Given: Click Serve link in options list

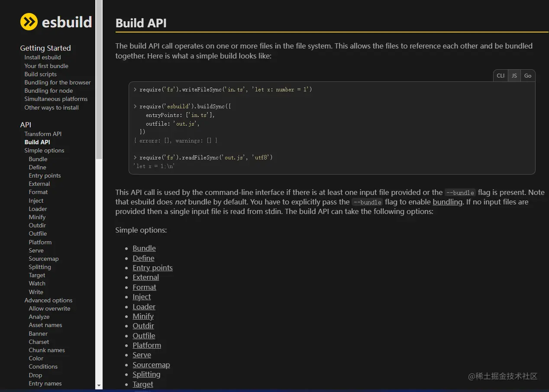Looking at the screenshot, I should coord(142,355).
